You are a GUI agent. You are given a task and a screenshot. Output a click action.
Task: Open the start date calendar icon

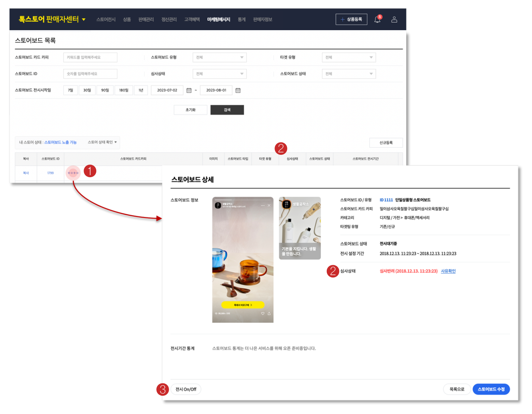pyautogui.click(x=189, y=90)
